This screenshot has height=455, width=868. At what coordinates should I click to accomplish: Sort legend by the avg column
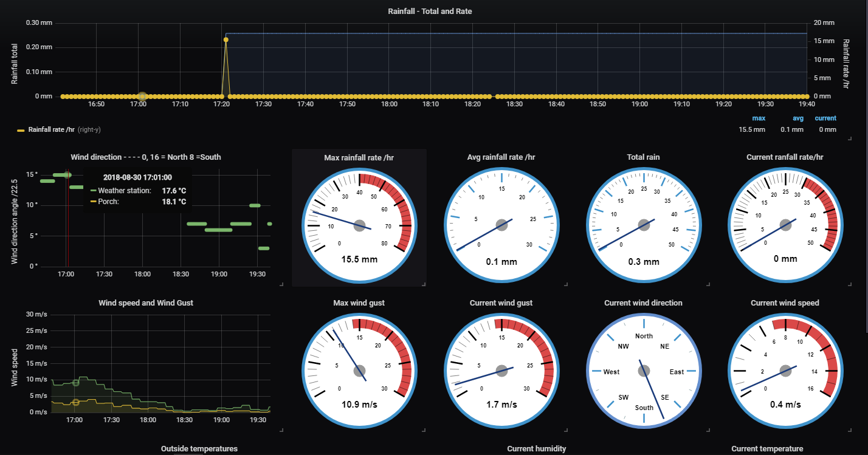tap(797, 118)
